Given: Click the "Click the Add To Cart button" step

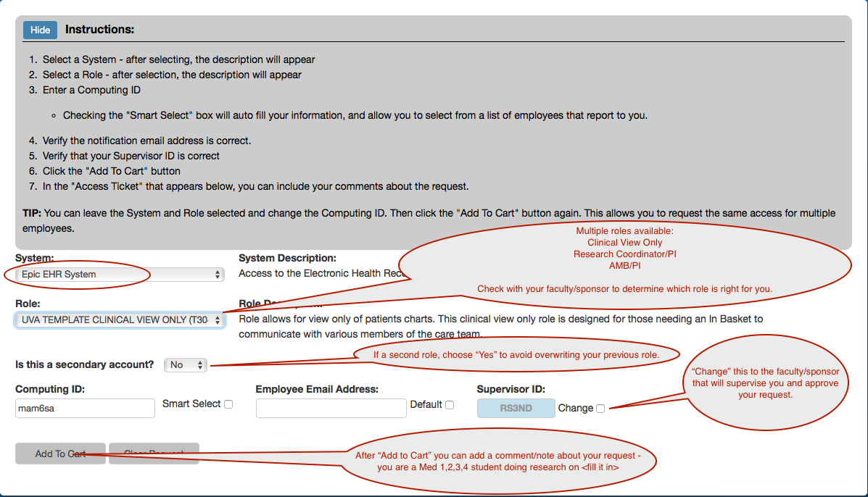Looking at the screenshot, I should 111,172.
